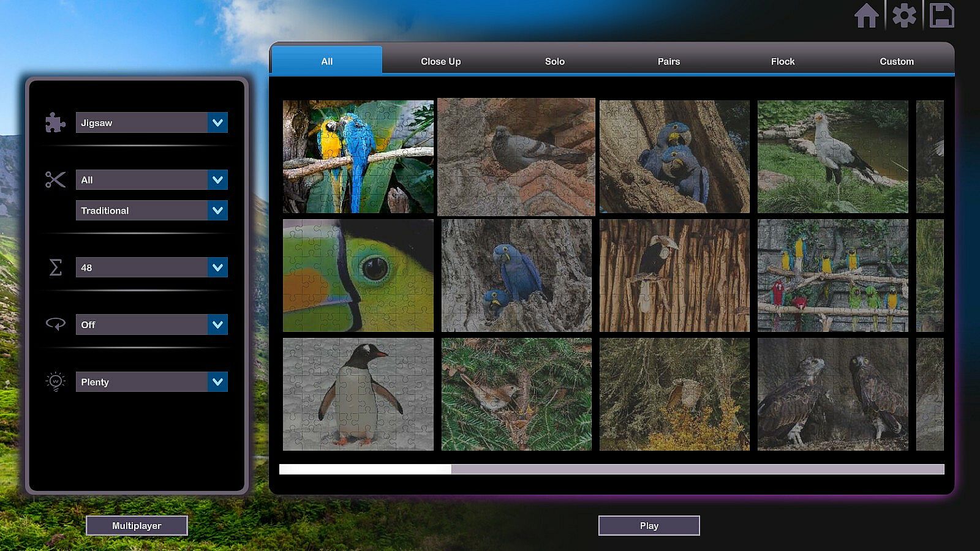Click the rotation arrow icon
Screen dimensions: 980x551
[x=55, y=324]
